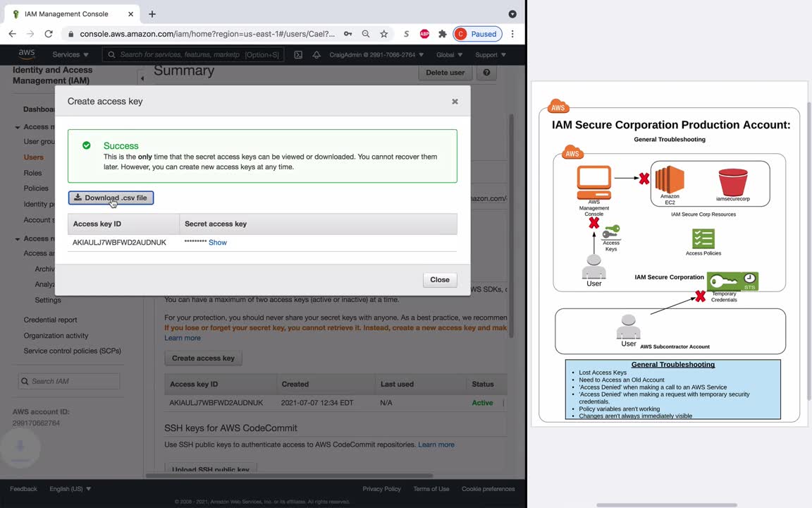Click the Active status in key table
This screenshot has height=508, width=812.
(482, 403)
